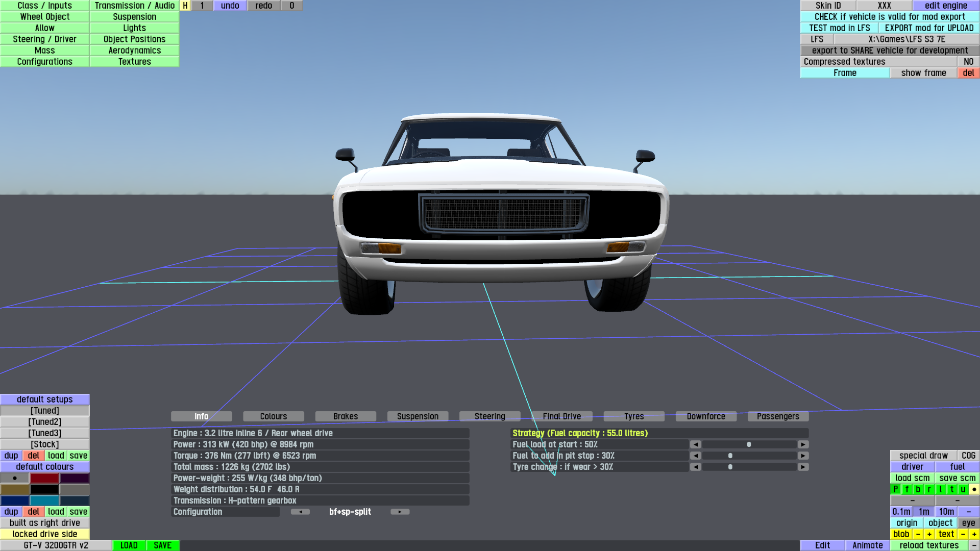The height and width of the screenshot is (551, 980).
Task: Select the 'f' front view button
Action: pos(907,489)
